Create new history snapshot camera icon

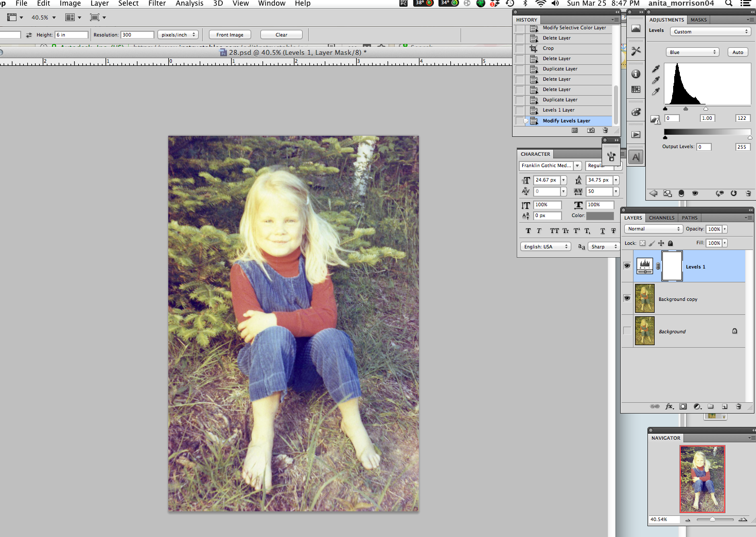coord(591,131)
